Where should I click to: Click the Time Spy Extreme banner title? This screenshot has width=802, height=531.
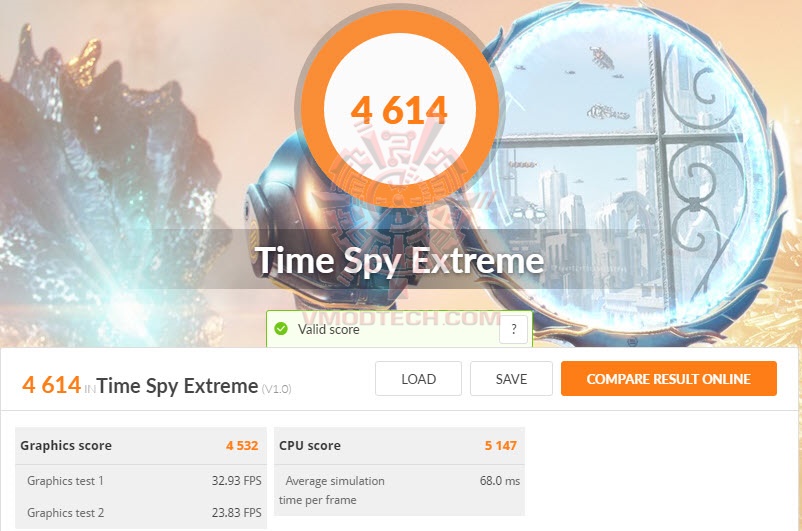pos(399,261)
